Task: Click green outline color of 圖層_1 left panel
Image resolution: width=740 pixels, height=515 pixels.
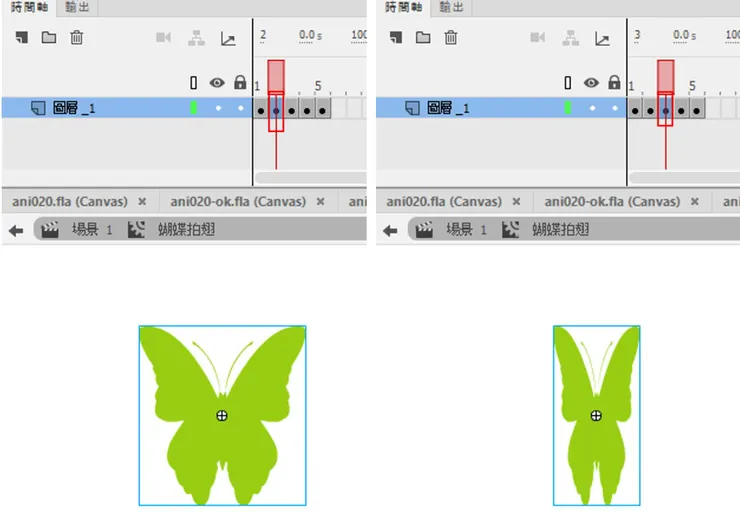Action: pyautogui.click(x=193, y=108)
